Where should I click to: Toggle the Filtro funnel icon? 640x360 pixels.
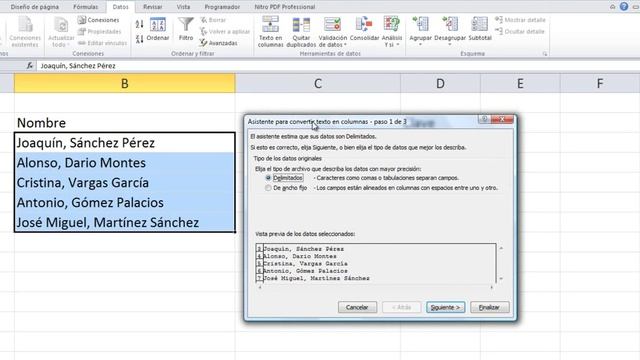click(186, 24)
